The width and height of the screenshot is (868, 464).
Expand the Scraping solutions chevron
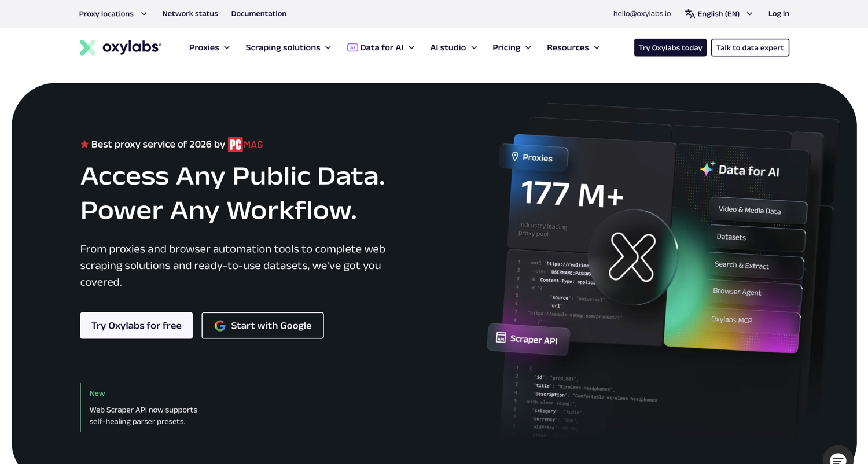328,47
